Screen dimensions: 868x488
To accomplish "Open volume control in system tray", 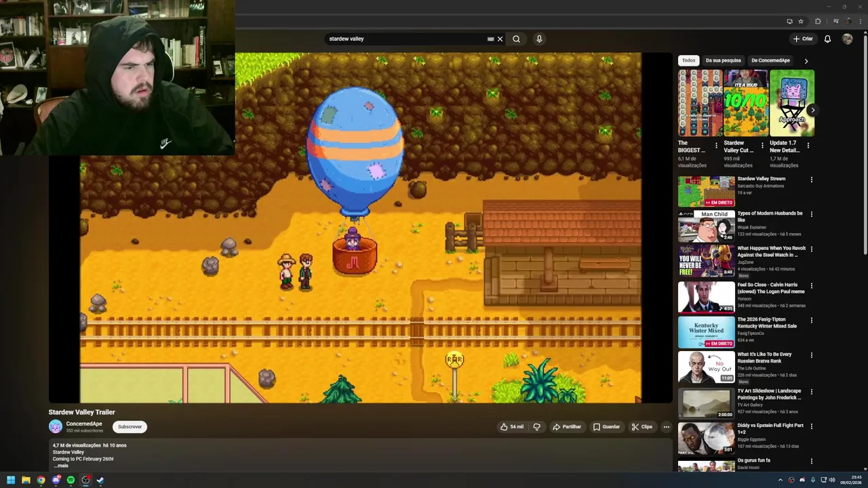I will tap(832, 480).
